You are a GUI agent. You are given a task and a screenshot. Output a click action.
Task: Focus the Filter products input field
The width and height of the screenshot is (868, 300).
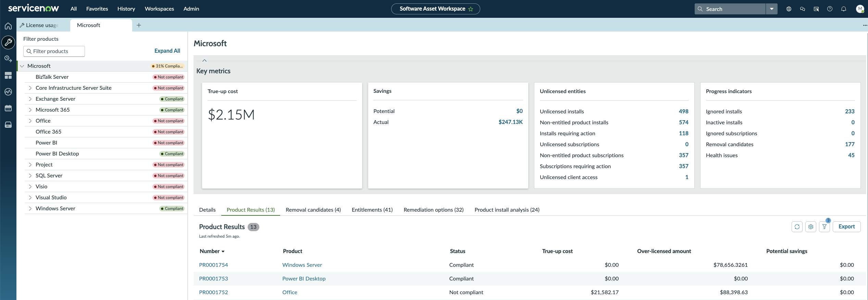[x=54, y=51]
